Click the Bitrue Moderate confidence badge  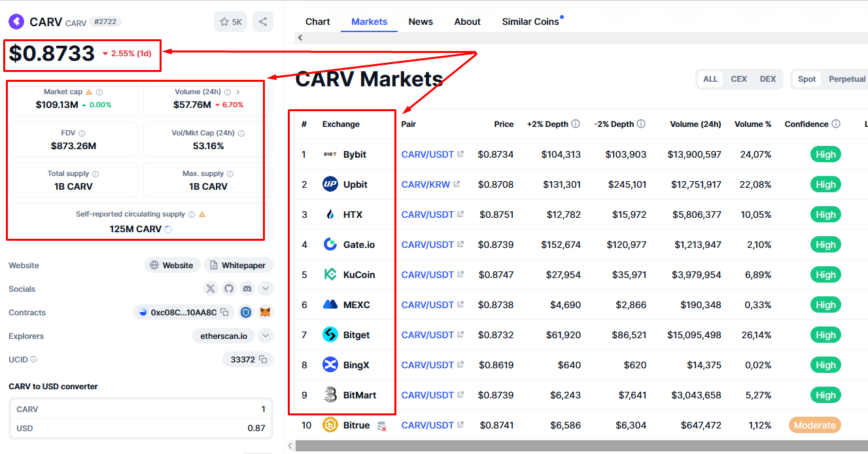tap(815, 425)
